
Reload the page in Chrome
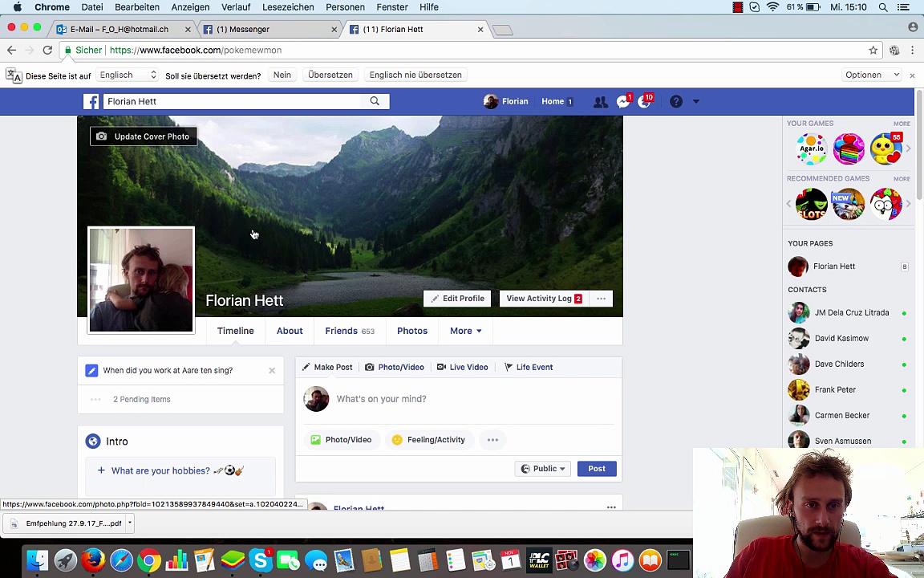pyautogui.click(x=47, y=50)
